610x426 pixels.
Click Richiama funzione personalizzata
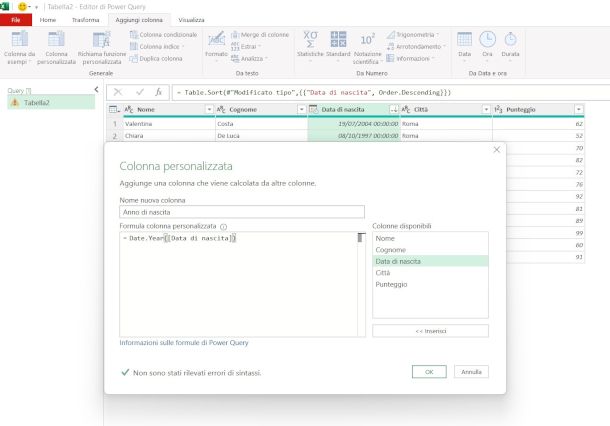coord(102,48)
